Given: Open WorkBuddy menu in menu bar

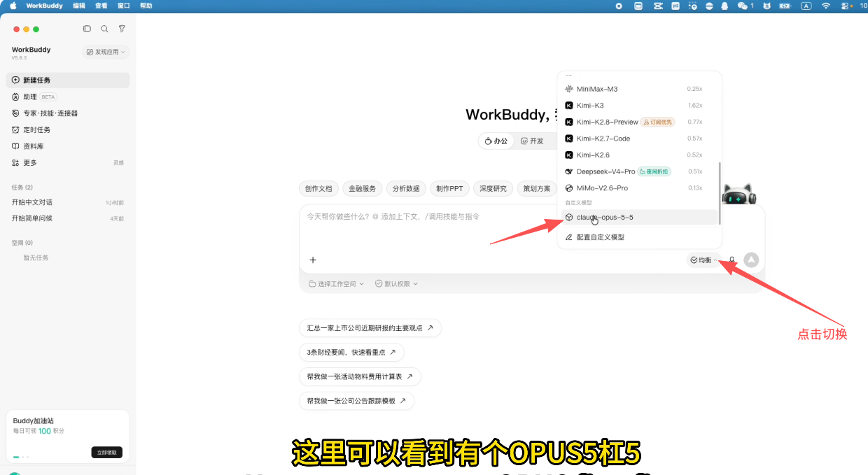Looking at the screenshot, I should [x=44, y=6].
